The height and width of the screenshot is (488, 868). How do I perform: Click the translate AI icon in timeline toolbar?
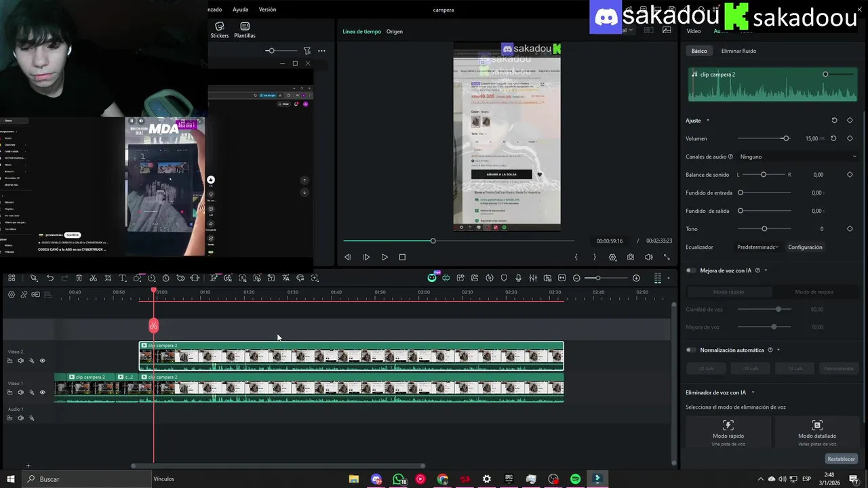pos(285,278)
